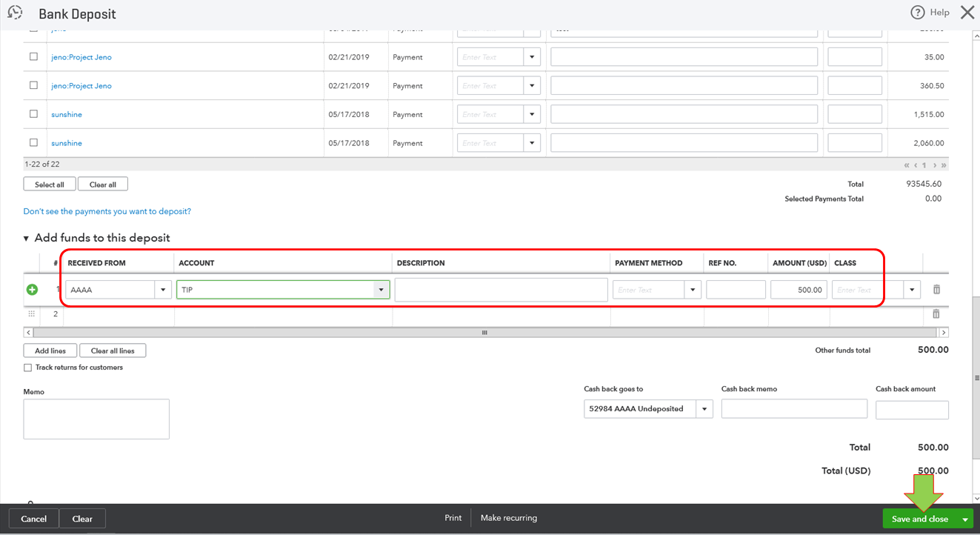Click the drag handle on line 2
The height and width of the screenshot is (535, 980).
32,314
